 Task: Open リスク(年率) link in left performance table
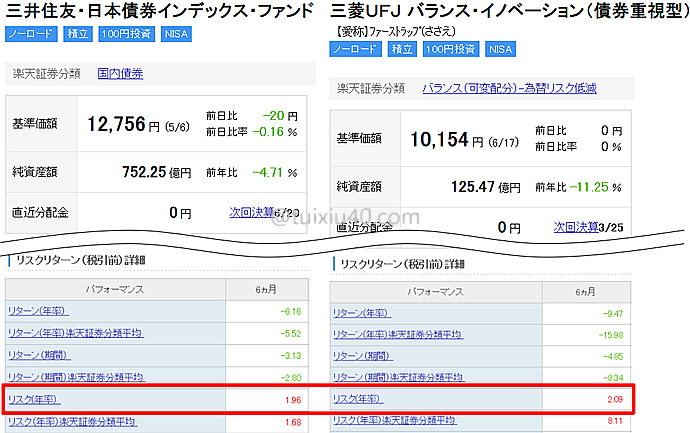34,400
